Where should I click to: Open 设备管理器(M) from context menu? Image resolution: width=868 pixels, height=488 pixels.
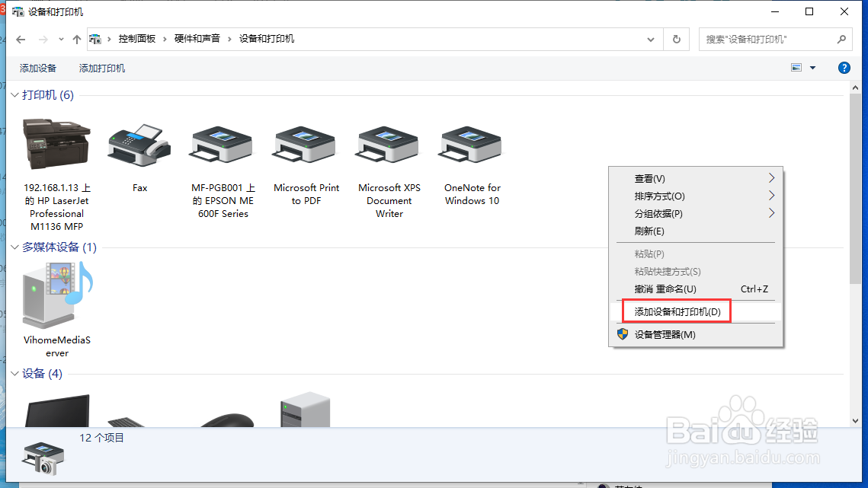(695, 334)
